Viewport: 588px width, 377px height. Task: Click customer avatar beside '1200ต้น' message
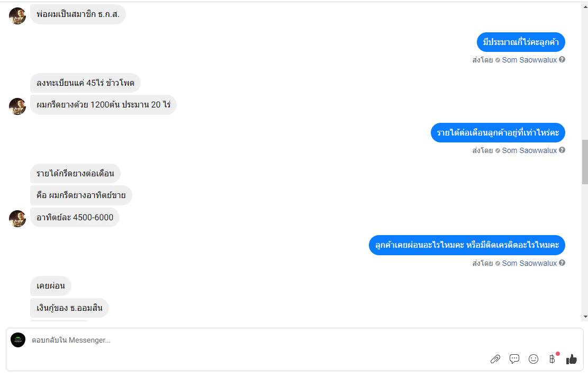[x=17, y=106]
